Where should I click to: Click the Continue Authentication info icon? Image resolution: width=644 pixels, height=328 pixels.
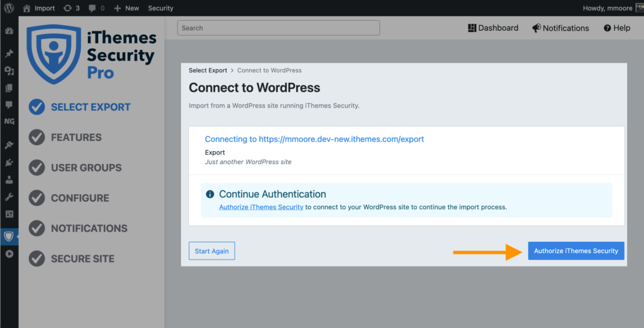tap(210, 194)
